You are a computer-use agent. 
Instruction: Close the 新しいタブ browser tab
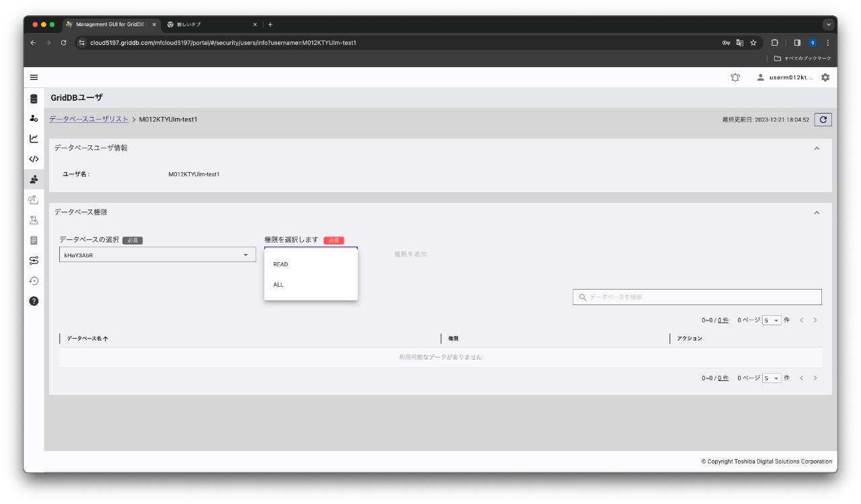pos(255,24)
